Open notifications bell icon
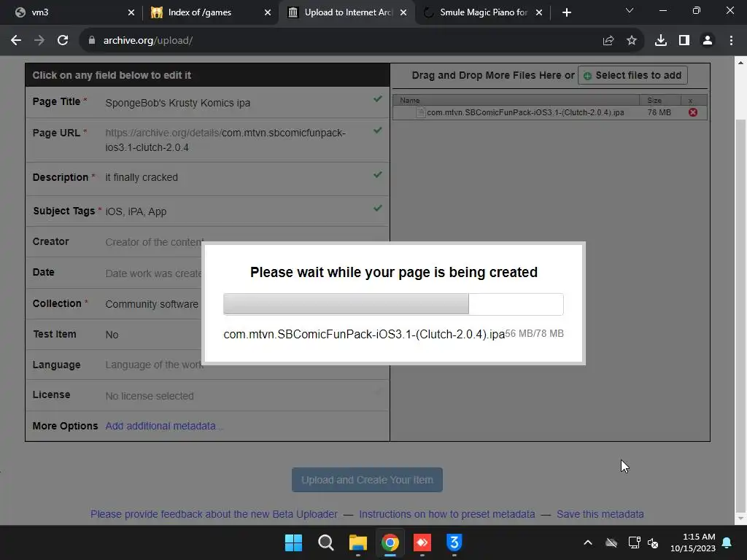747x560 pixels. [x=727, y=542]
